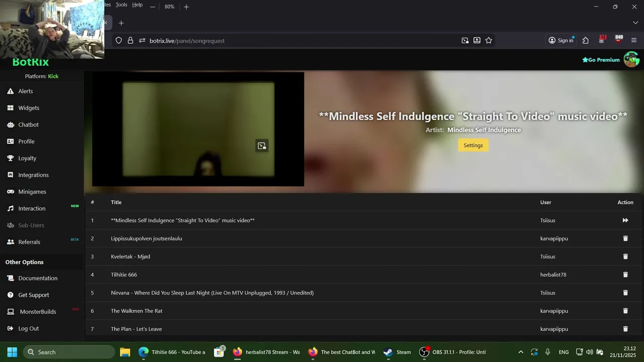Delete The Plan - Let's Leave request
644x362 pixels.
(x=625, y=329)
